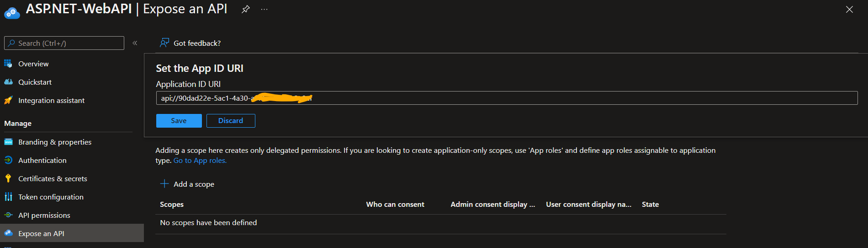Screen dimensions: 868x248
Task: Click the plus icon for adding scope
Action: click(x=164, y=184)
